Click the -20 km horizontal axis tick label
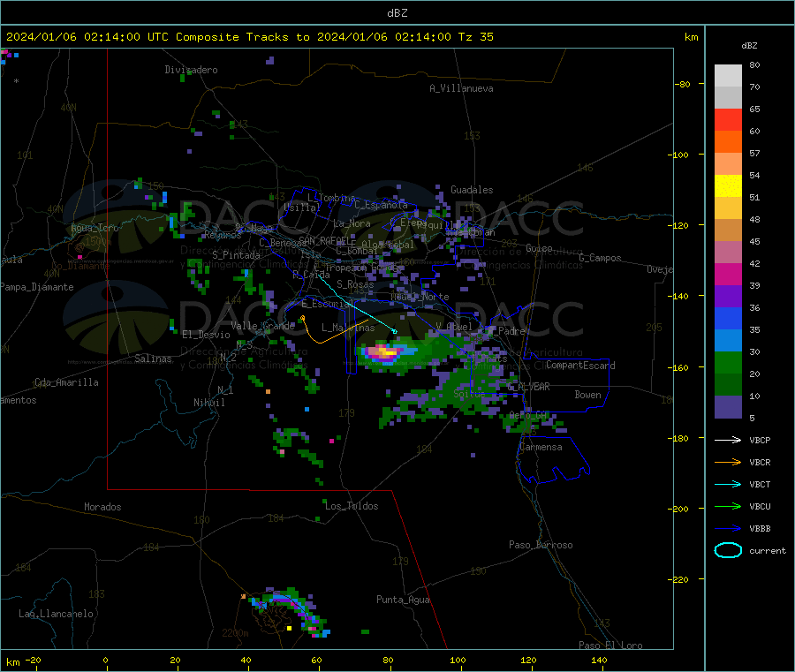This screenshot has height=672, width=795. point(33,661)
